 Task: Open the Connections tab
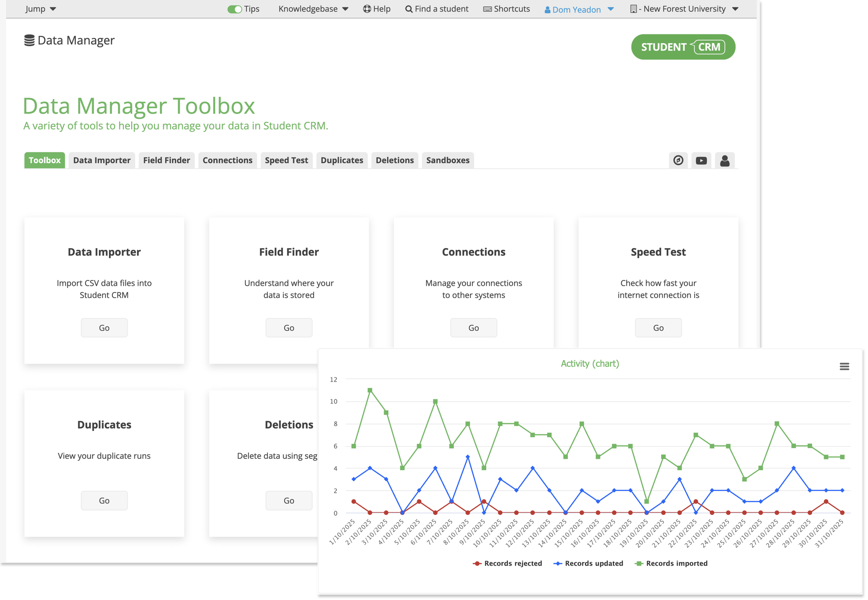point(228,160)
